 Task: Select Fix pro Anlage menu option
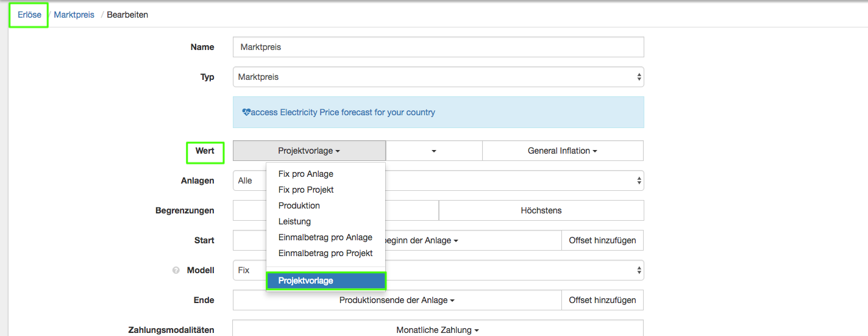point(305,174)
